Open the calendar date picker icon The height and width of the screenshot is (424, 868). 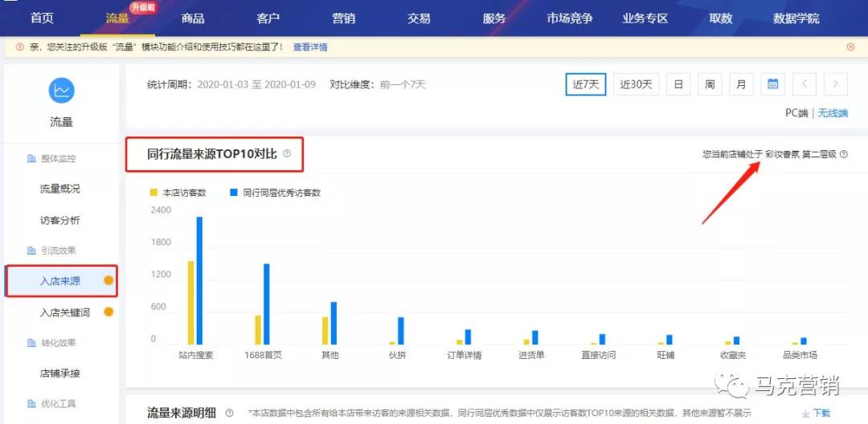pyautogui.click(x=772, y=84)
